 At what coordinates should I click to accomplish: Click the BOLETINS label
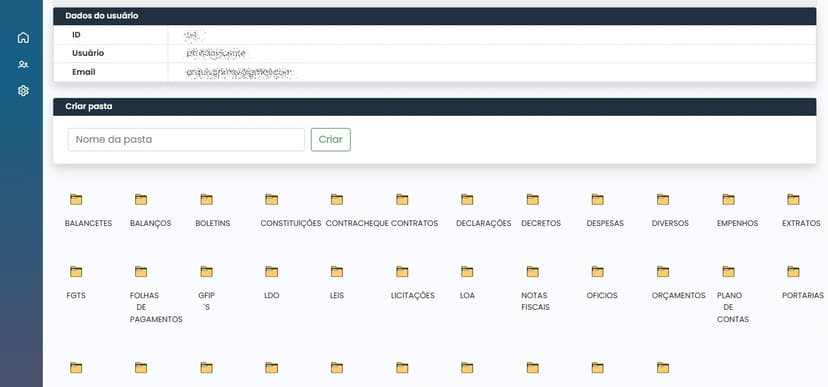(213, 223)
